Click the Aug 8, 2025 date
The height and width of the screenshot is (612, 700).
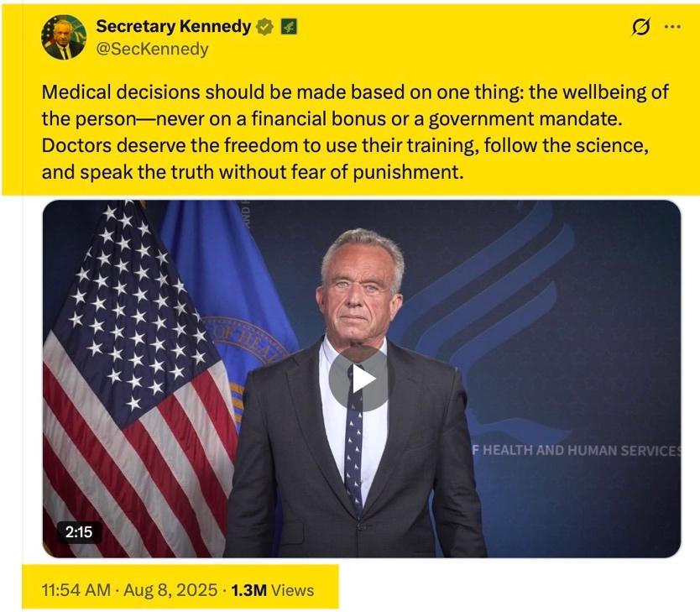point(171,590)
